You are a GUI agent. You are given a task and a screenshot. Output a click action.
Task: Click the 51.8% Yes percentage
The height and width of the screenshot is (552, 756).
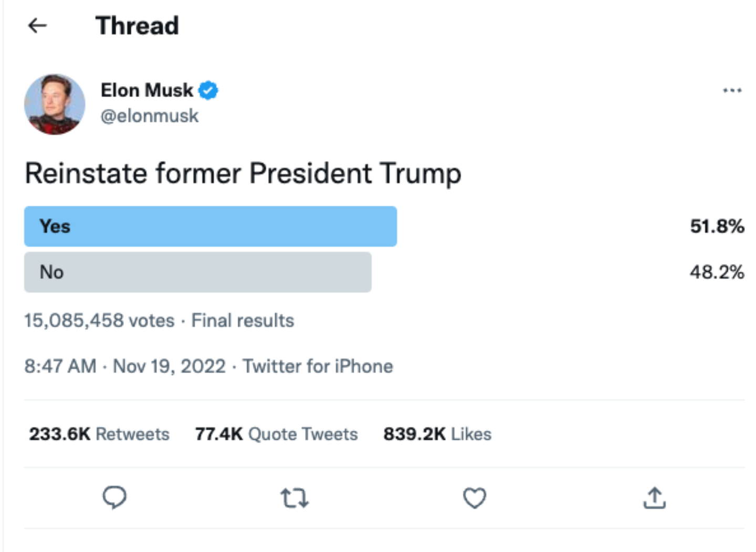click(717, 226)
